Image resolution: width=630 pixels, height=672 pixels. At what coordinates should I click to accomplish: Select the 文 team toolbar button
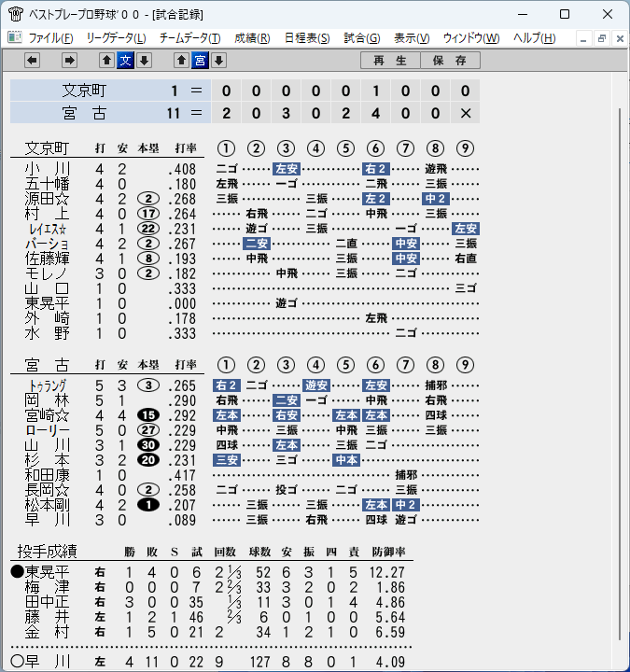pos(126,61)
